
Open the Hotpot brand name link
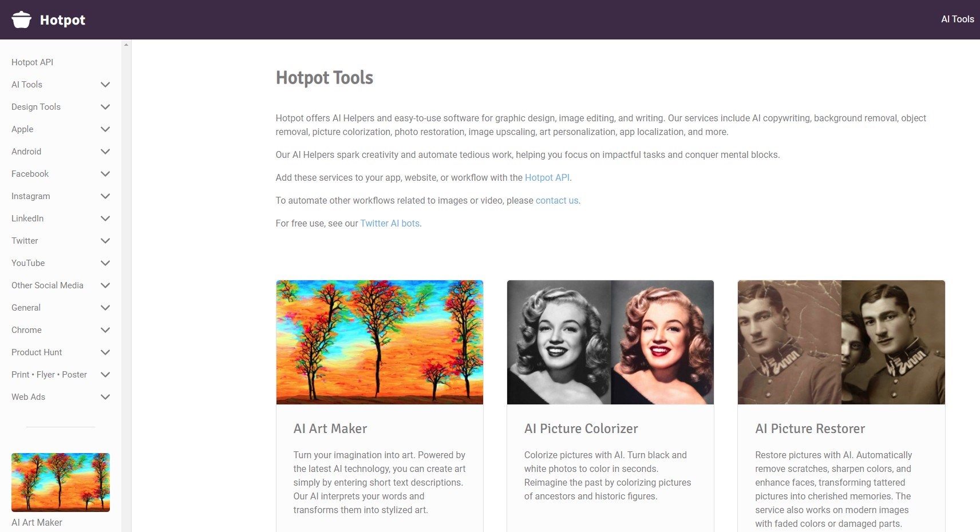62,20
